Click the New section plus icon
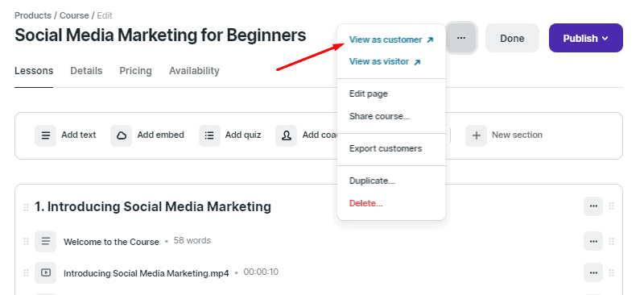 [476, 135]
